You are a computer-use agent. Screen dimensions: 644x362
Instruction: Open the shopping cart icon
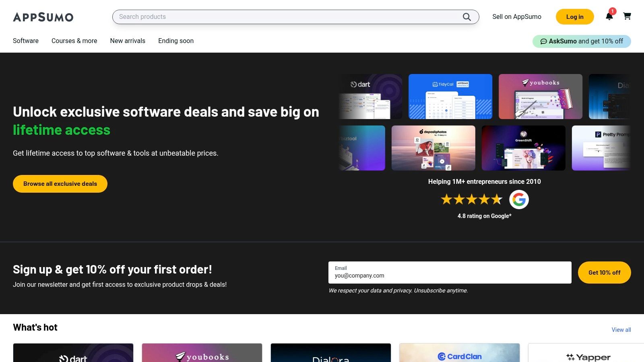point(627,17)
